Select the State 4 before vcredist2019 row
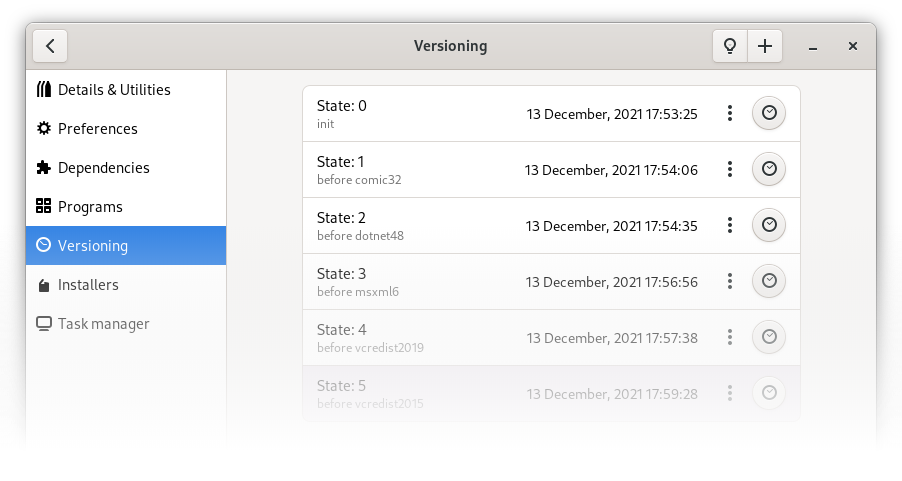902x481 pixels. pos(551,338)
